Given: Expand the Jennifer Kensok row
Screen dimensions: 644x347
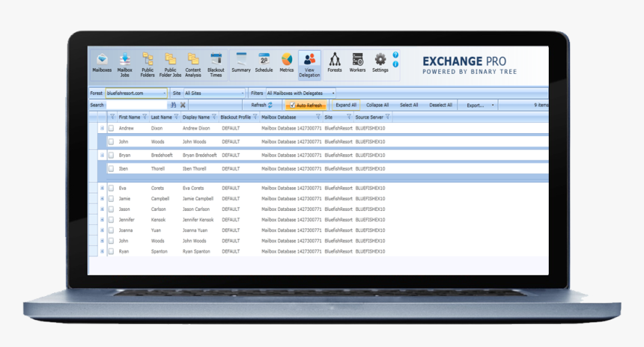Looking at the screenshot, I should tap(102, 220).
